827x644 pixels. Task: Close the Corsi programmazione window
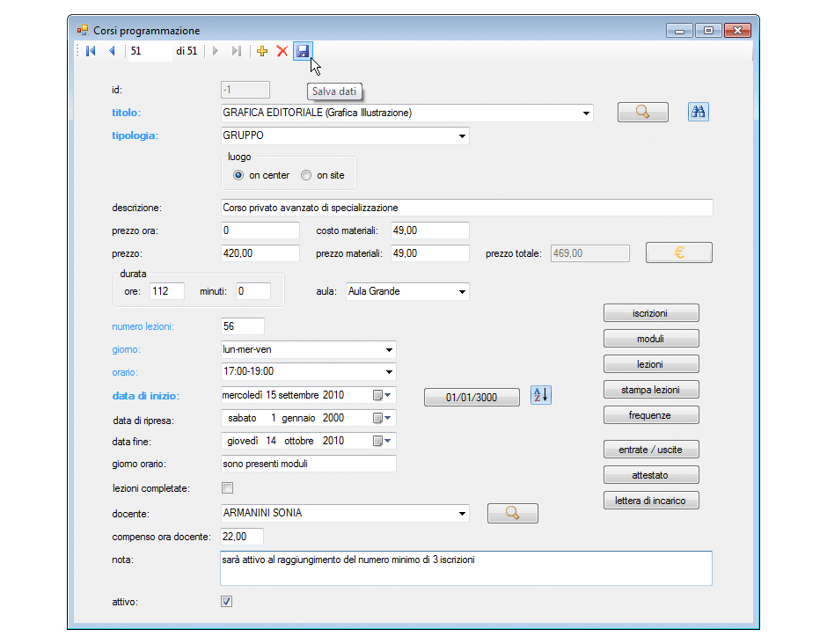pos(737,31)
